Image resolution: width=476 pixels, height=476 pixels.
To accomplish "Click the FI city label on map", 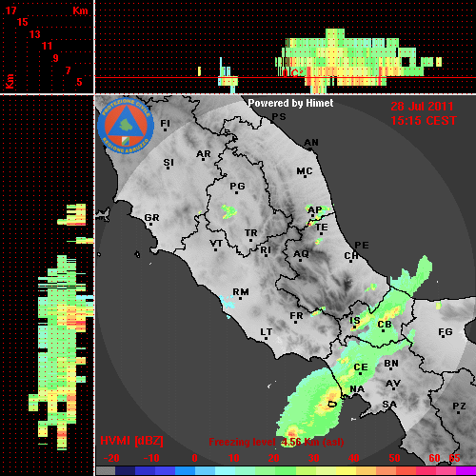I will coord(166,123).
